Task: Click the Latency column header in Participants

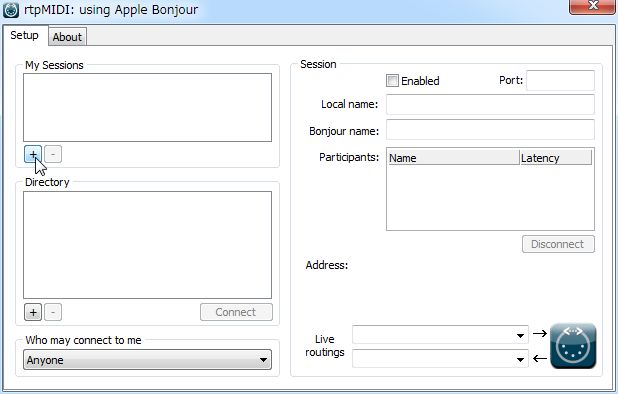Action: 556,158
